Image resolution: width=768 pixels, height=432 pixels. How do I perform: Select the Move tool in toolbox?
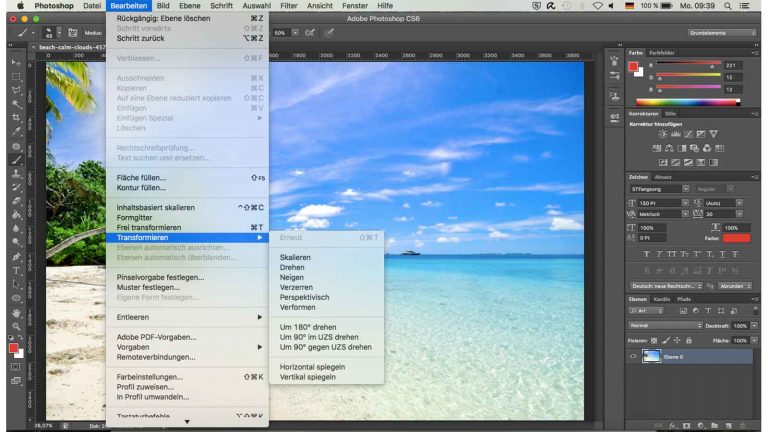(x=16, y=62)
